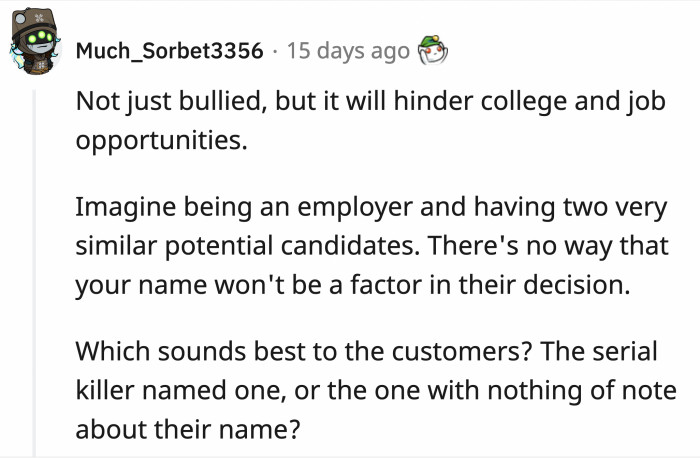Click the line starting with "Imagine being an employer"
The width and height of the screenshot is (700, 458).
coord(370,210)
